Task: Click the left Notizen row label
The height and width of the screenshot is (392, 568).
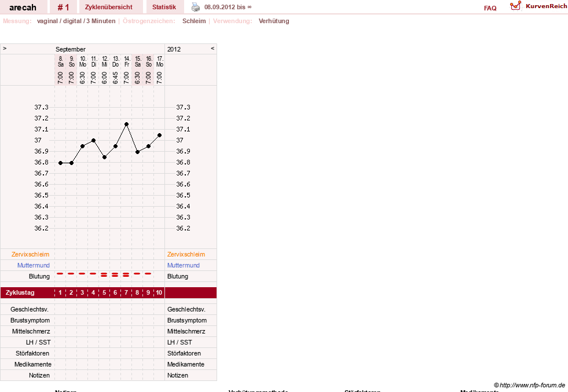Action: point(39,375)
